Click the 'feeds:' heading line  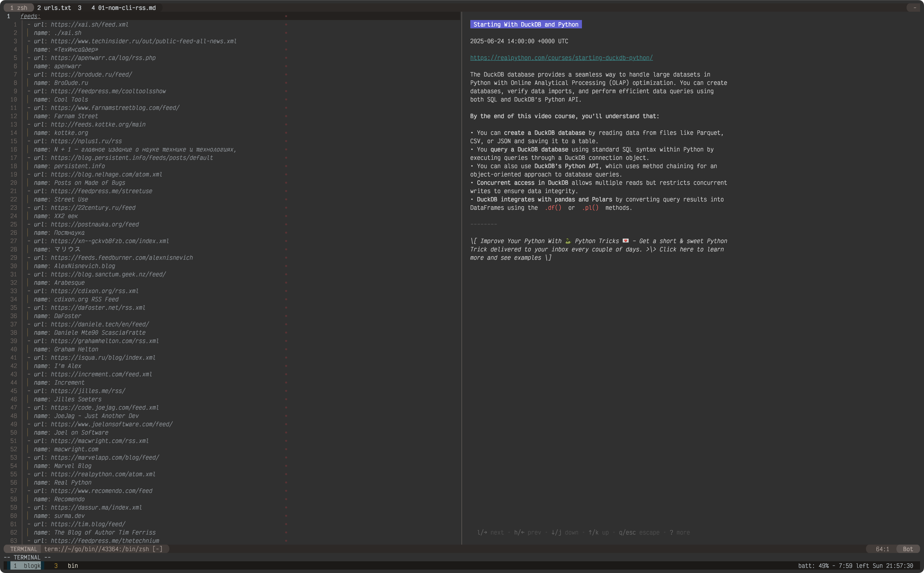(30, 16)
